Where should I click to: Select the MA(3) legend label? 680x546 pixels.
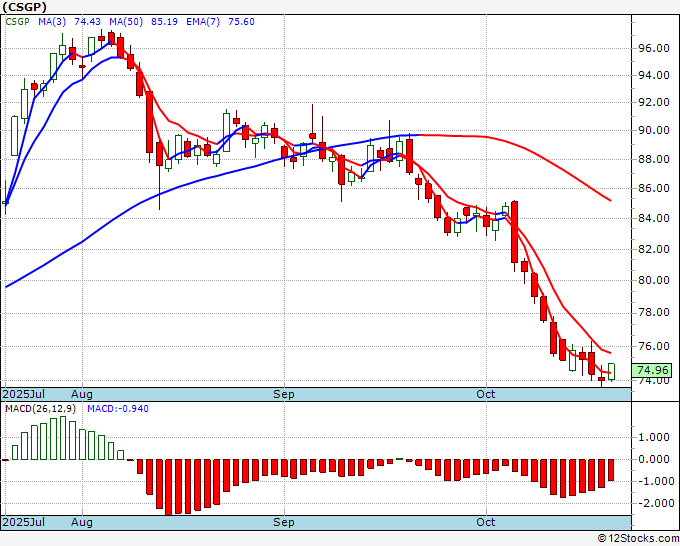52,22
